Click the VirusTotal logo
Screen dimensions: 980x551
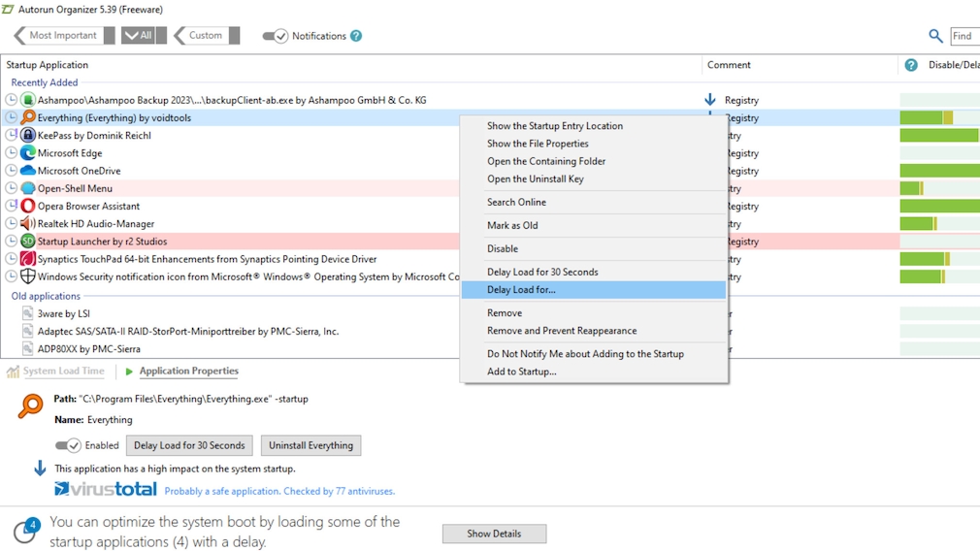pos(105,489)
